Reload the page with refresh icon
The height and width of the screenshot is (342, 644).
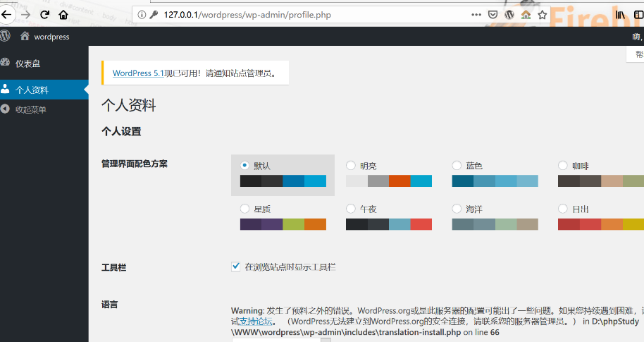45,15
